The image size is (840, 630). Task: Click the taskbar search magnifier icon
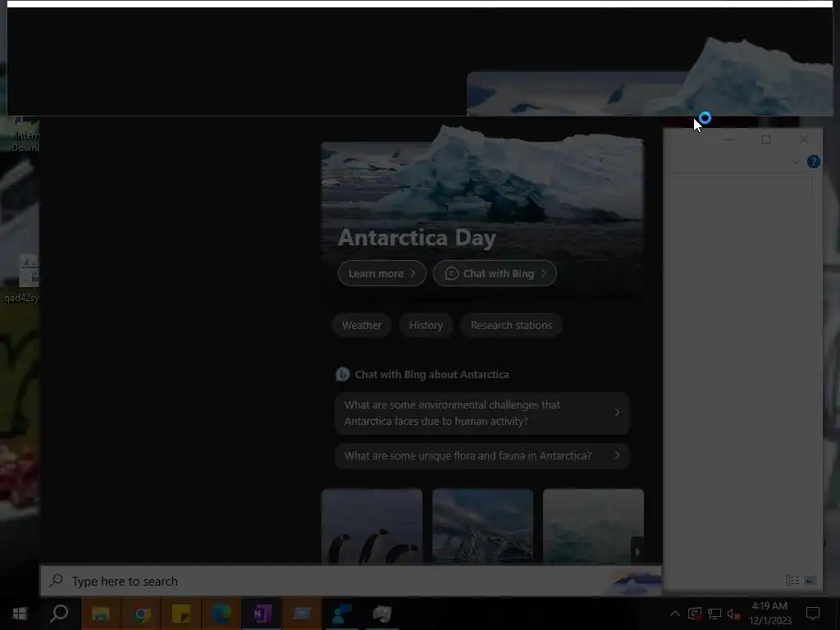(x=59, y=614)
